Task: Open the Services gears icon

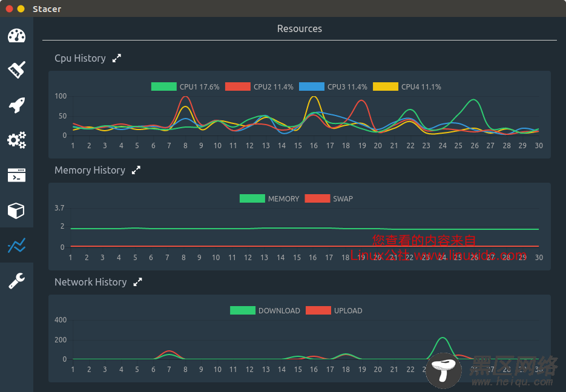Action: tap(16, 140)
